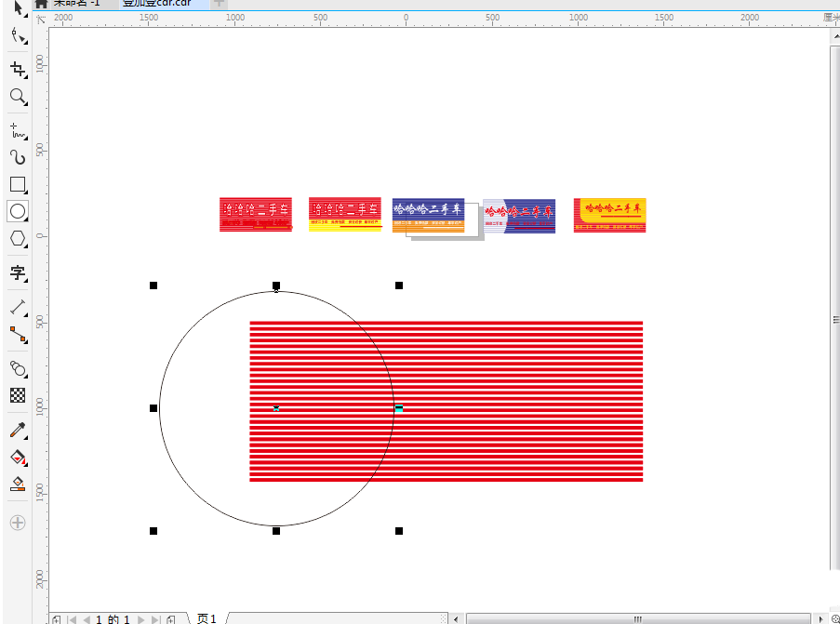Select the Color Eyedropper tool
Viewport: 840px width, 624px height.
tap(18, 430)
